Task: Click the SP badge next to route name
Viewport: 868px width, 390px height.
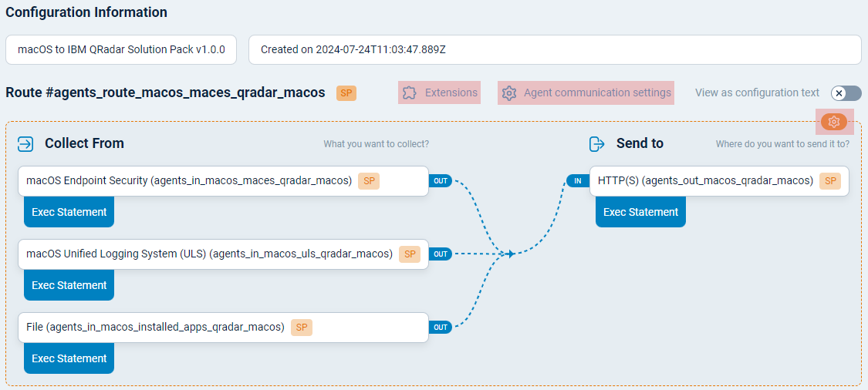Action: tap(346, 93)
